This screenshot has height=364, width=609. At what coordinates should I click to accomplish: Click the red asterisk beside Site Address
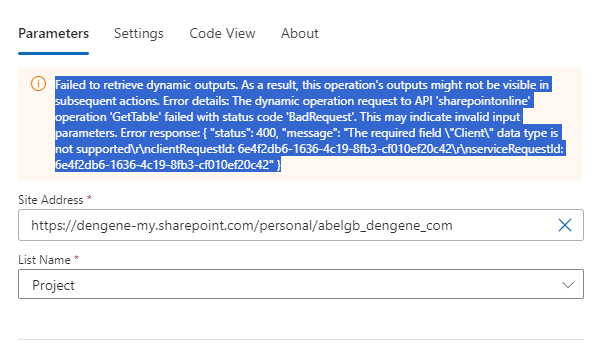[89, 198]
